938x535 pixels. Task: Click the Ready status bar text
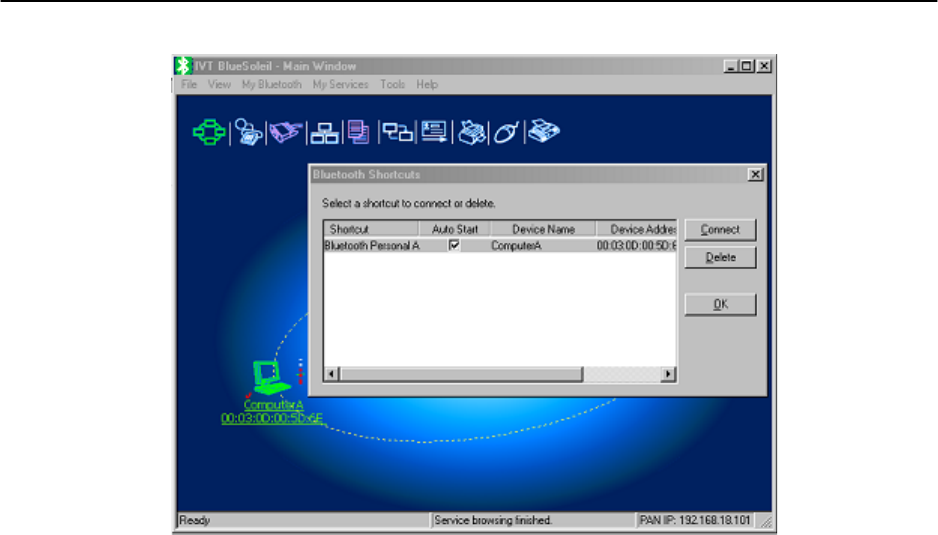pyautogui.click(x=194, y=520)
